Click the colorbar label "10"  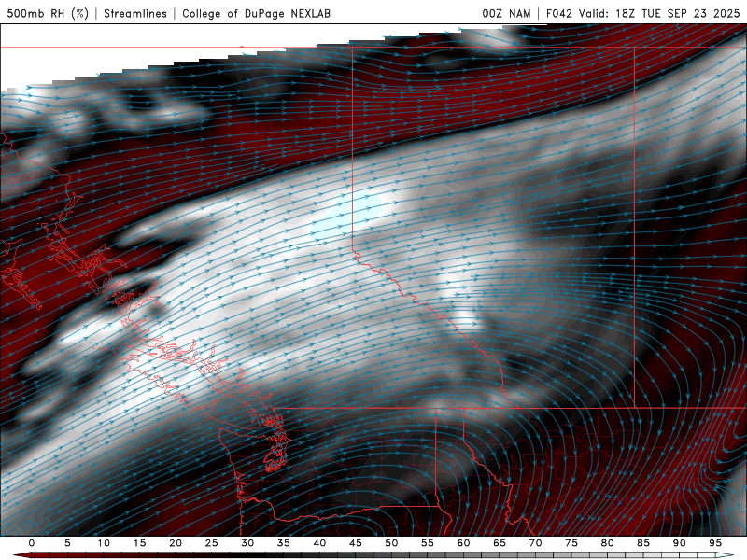(104, 543)
